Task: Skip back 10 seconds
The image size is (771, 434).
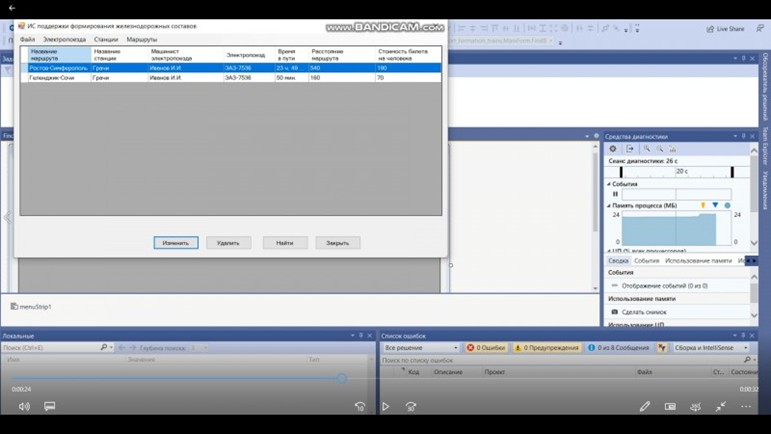Action: pyautogui.click(x=360, y=406)
